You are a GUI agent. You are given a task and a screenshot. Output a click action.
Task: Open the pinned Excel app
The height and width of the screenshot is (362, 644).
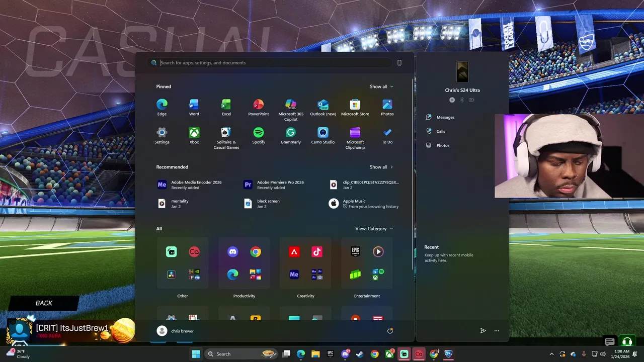coord(226,107)
